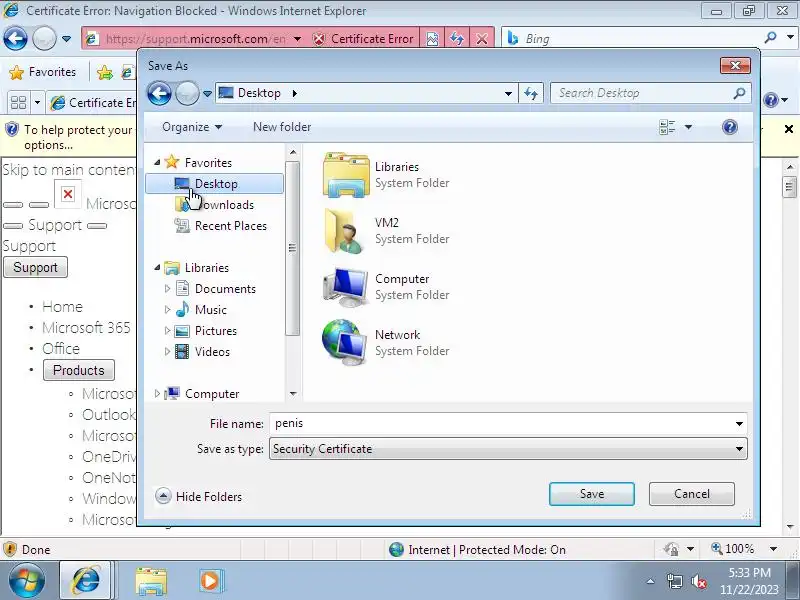Click Windows Media Player taskbar icon
Image resolution: width=800 pixels, height=600 pixels.
[x=210, y=581]
